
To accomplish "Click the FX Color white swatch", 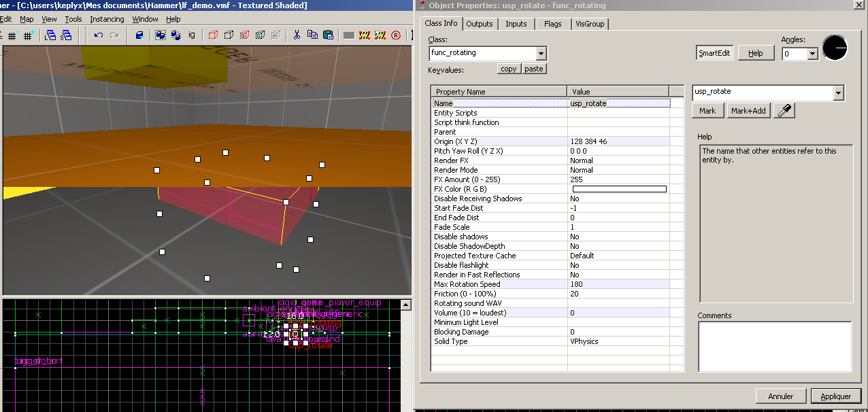I will click(619, 189).
